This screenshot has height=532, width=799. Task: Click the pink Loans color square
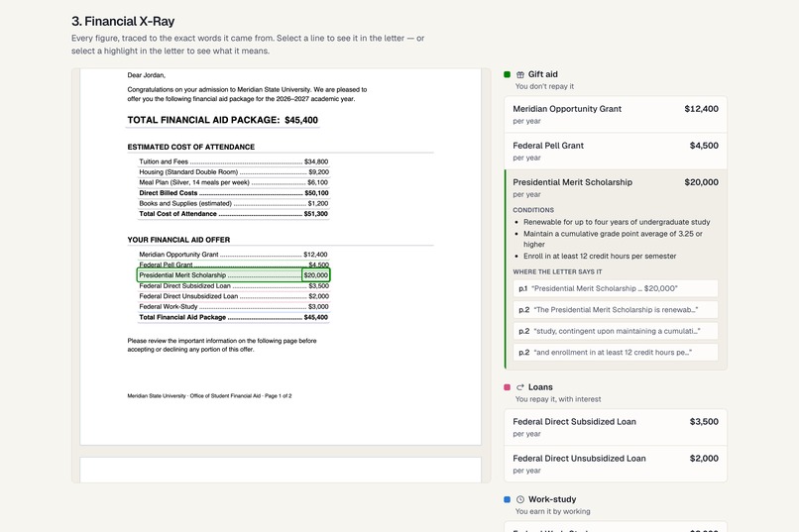(x=507, y=387)
